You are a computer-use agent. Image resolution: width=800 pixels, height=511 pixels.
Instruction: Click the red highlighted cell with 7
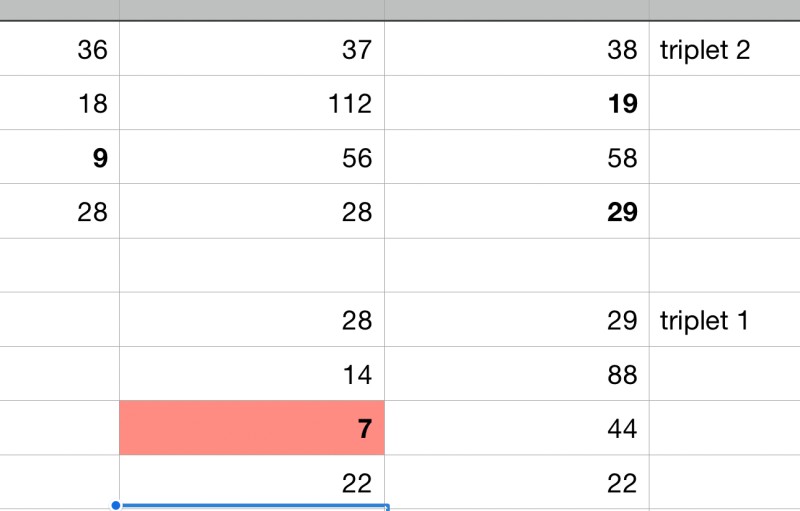[x=252, y=428]
